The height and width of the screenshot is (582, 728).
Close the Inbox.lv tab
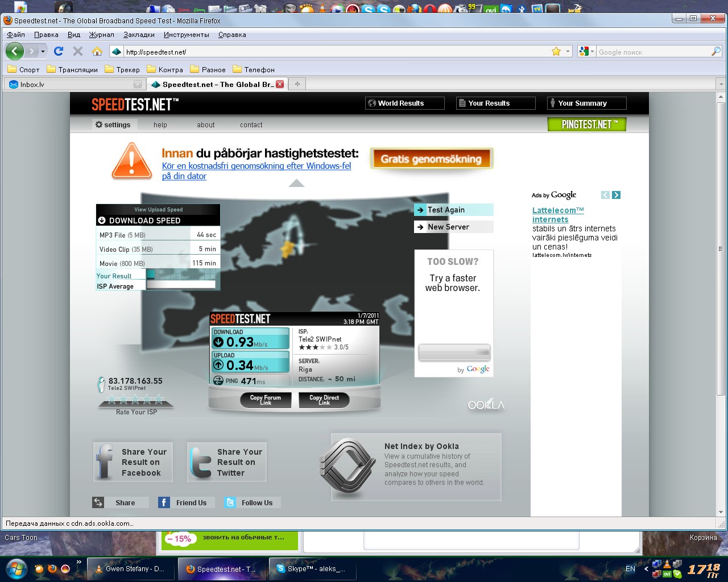138,84
